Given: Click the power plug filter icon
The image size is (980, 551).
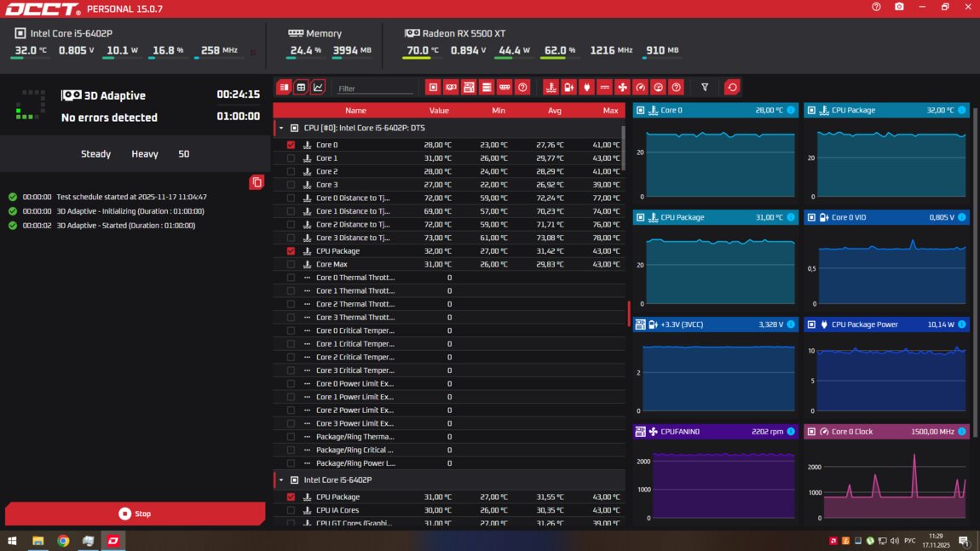Looking at the screenshot, I should (586, 87).
